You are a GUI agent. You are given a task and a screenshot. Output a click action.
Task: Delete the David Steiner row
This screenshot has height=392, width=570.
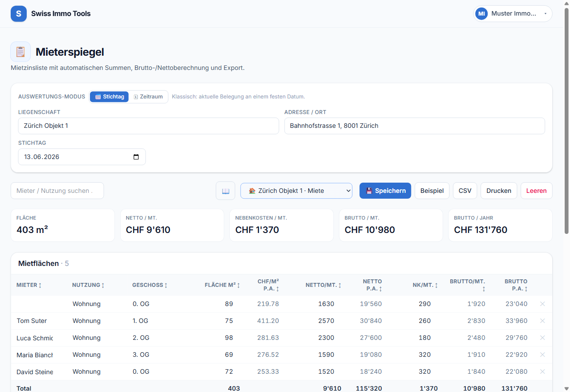542,372
